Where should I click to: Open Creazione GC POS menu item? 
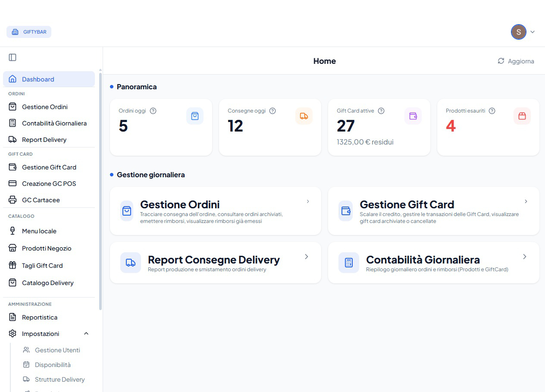tap(49, 183)
